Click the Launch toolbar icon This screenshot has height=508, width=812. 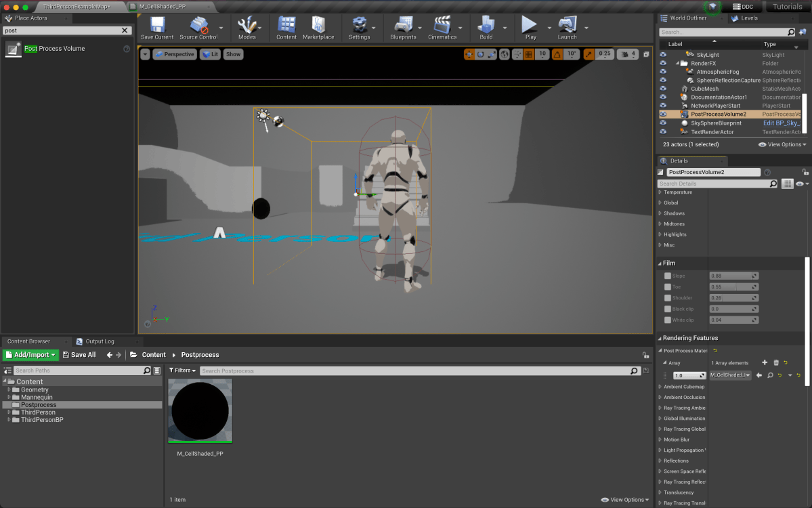(x=567, y=28)
